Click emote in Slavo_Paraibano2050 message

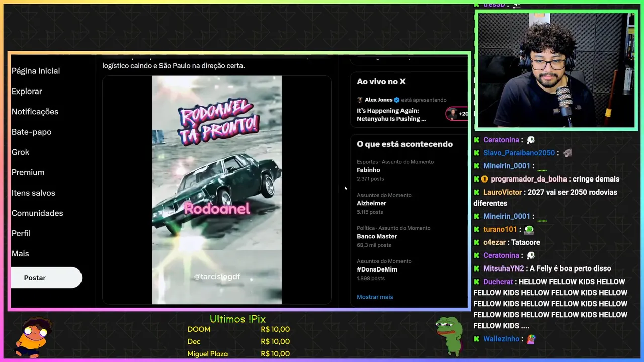pyautogui.click(x=568, y=153)
